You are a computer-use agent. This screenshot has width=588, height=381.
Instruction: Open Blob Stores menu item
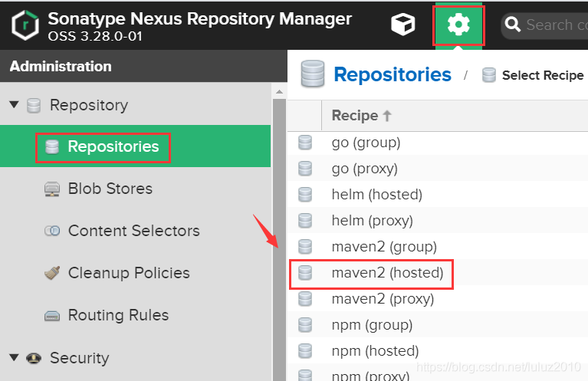[x=110, y=189]
